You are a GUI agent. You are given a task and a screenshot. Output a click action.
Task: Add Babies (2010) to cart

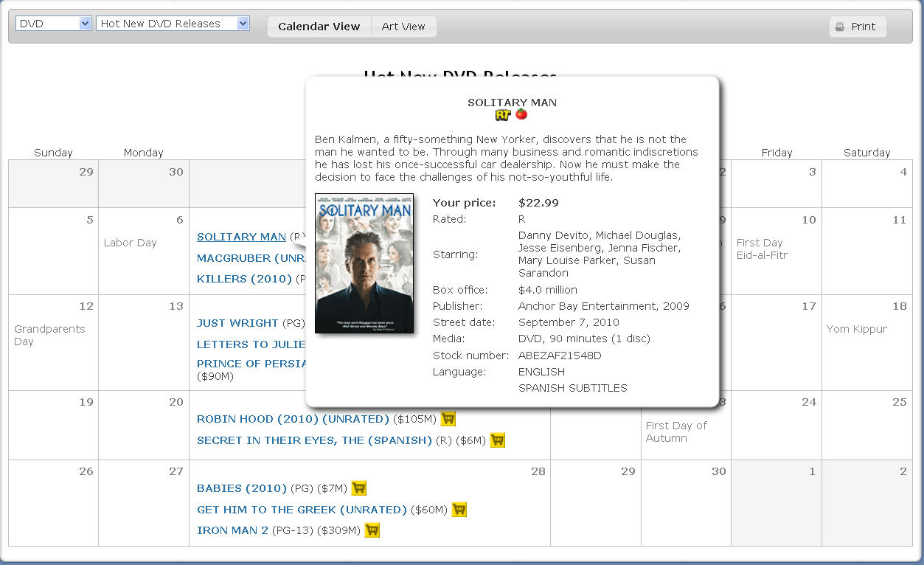pos(359,488)
